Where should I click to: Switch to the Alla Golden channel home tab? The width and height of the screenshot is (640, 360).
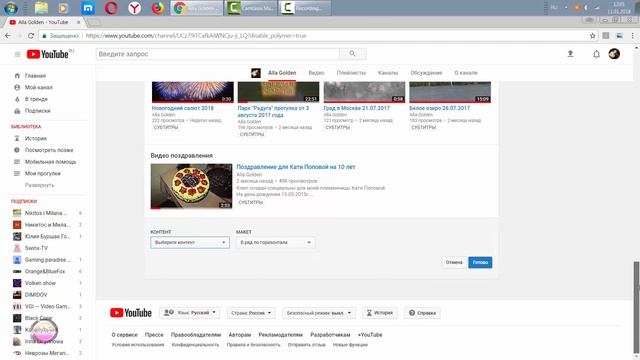pyautogui.click(x=282, y=73)
